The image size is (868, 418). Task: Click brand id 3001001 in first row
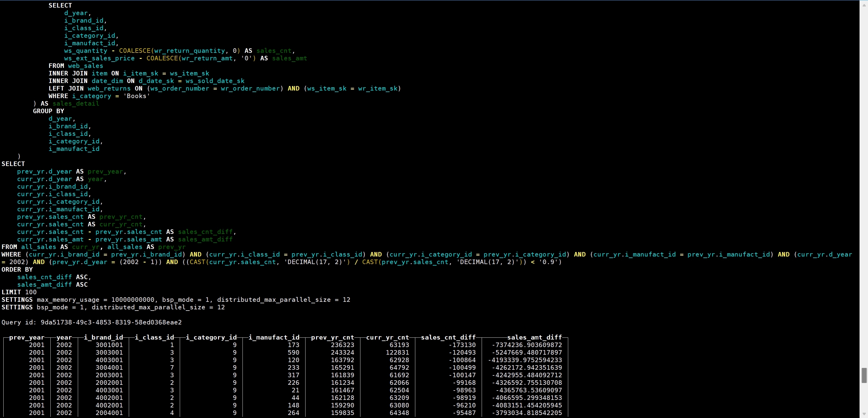(x=109, y=345)
